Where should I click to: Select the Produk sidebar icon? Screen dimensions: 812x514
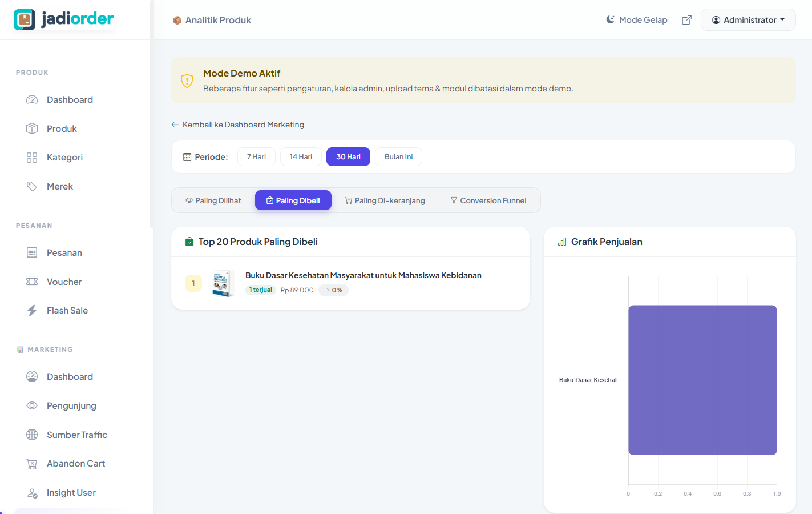click(x=33, y=128)
